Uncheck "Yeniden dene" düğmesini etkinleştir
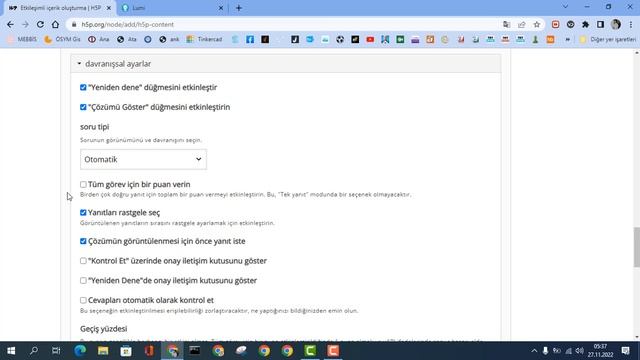 click(83, 87)
